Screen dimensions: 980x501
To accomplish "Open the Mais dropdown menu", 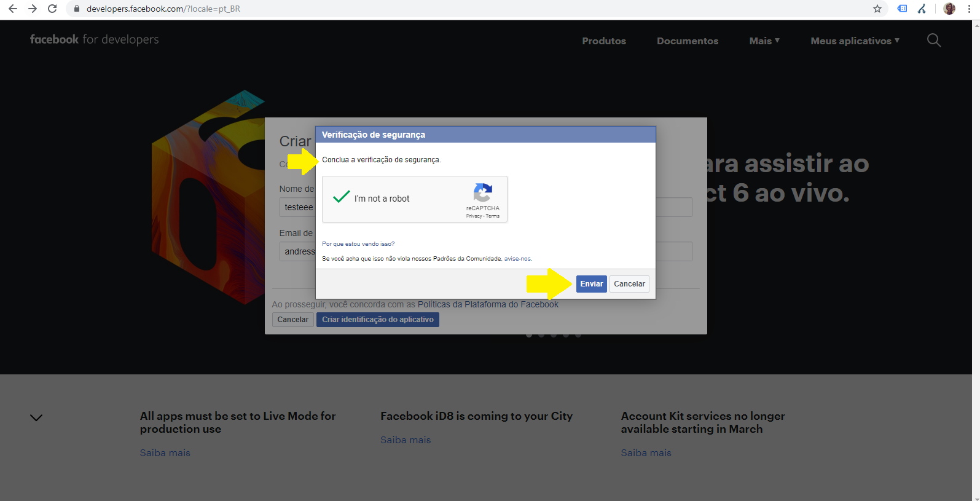I will point(764,41).
